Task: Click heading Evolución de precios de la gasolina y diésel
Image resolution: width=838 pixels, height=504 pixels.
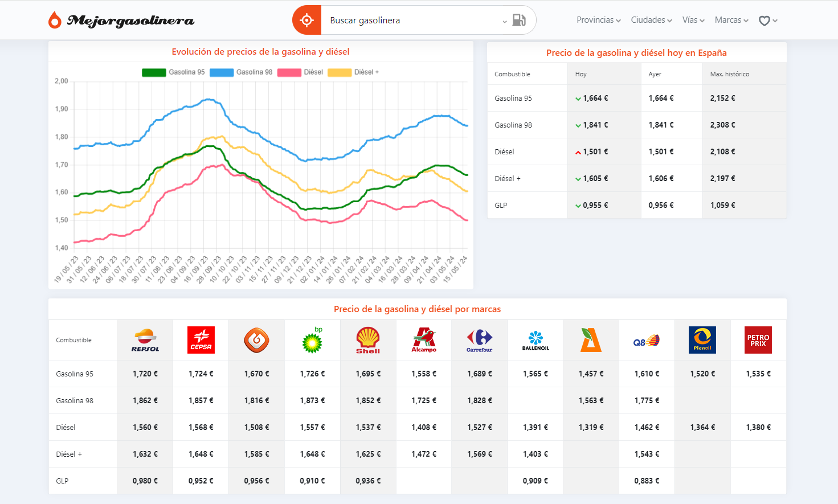Action: click(260, 52)
